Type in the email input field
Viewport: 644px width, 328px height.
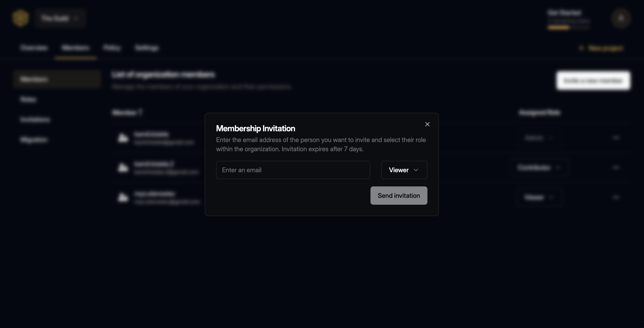pyautogui.click(x=293, y=170)
